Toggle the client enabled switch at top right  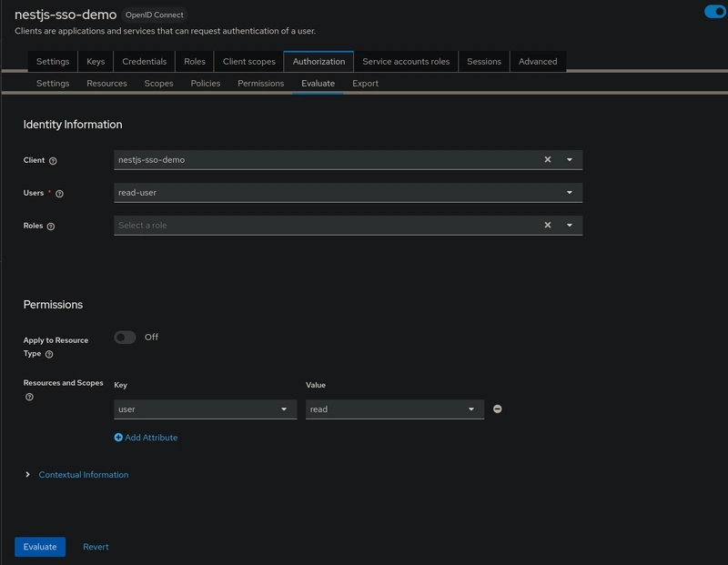click(x=715, y=12)
